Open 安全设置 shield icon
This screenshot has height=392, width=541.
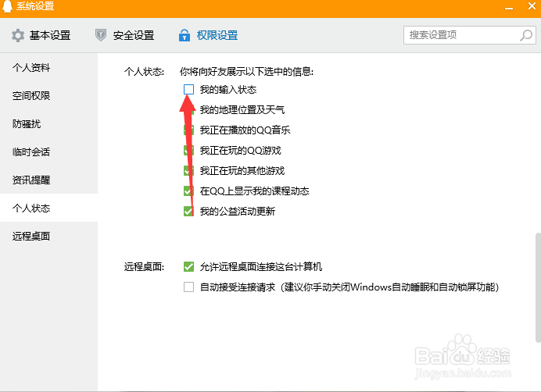pos(100,35)
